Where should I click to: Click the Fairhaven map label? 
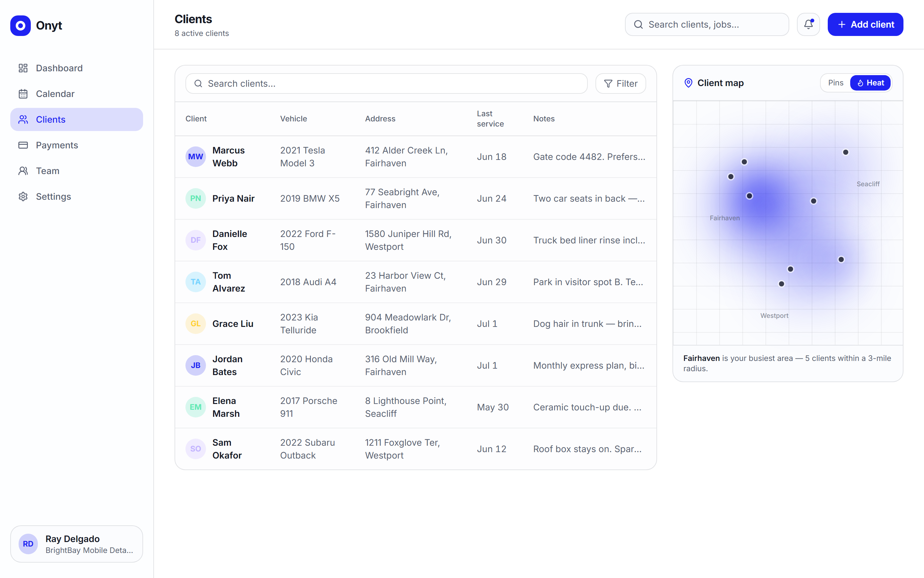(724, 218)
